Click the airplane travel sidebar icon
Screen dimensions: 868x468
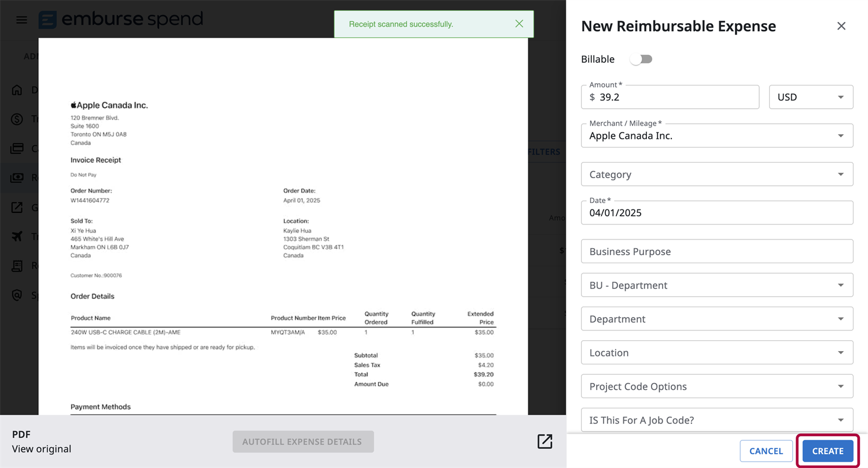pos(17,237)
